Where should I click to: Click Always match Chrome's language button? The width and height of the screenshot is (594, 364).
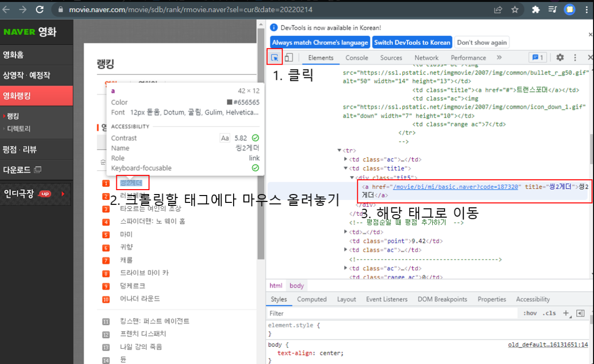(320, 42)
